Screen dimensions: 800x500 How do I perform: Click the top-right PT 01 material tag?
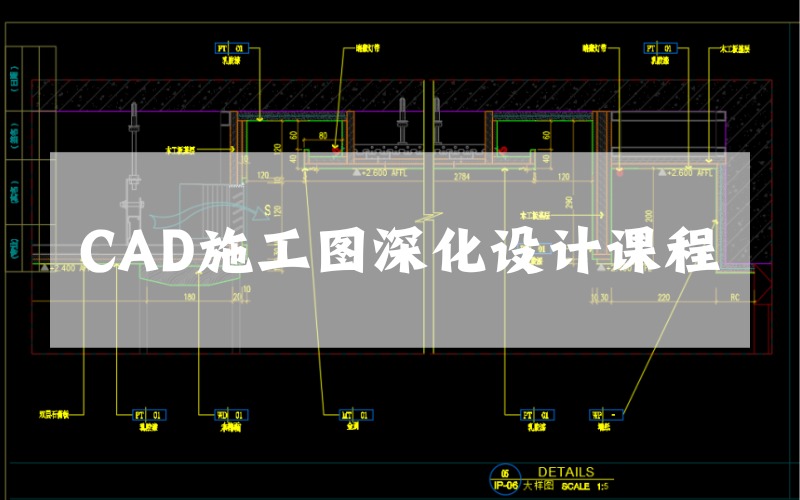(657, 47)
